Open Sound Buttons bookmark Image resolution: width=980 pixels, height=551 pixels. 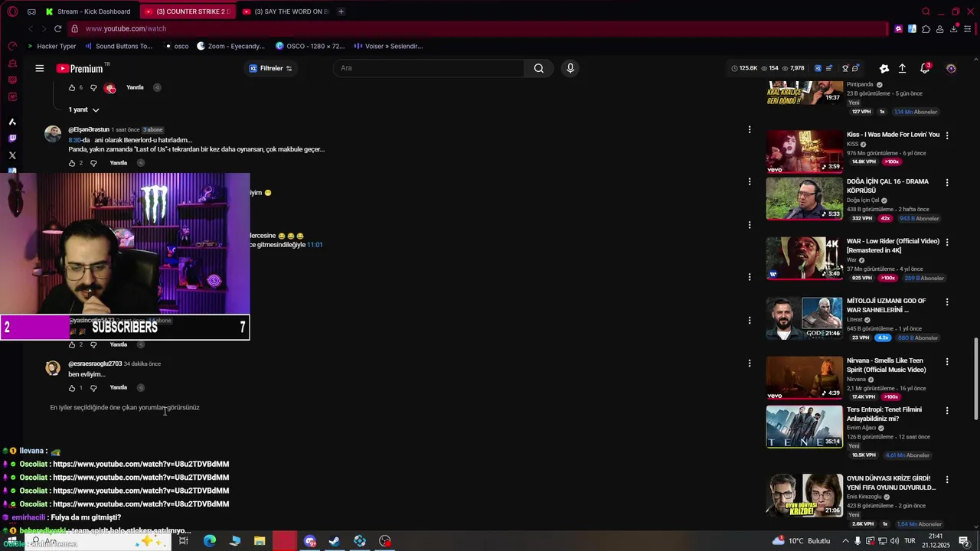coord(118,46)
